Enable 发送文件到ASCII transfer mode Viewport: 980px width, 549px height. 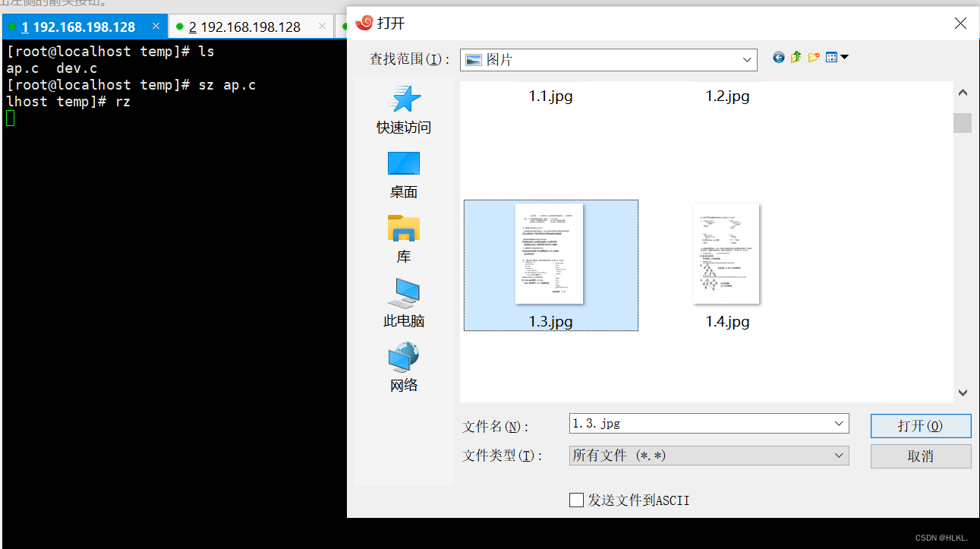point(576,500)
